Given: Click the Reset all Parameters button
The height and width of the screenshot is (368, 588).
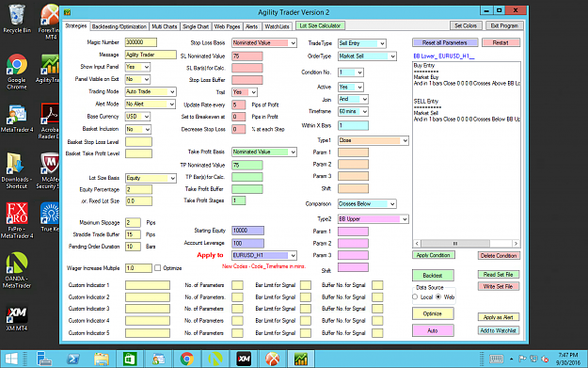Looking at the screenshot, I should coord(445,42).
